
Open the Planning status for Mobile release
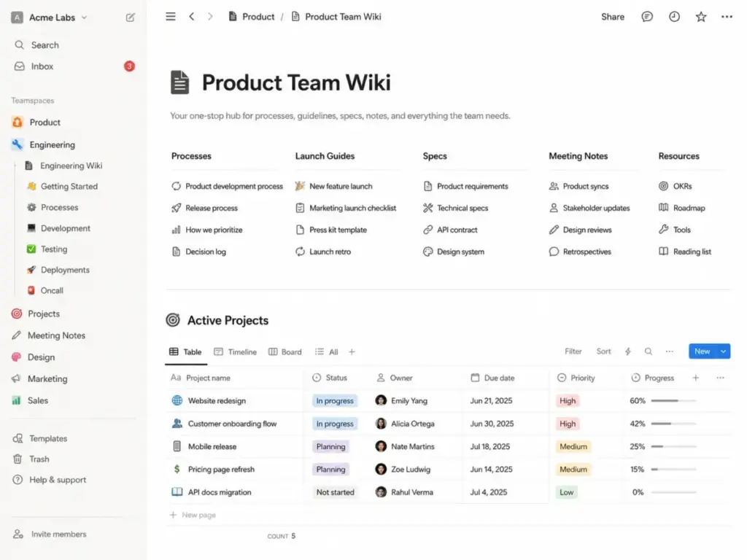pyautogui.click(x=330, y=447)
